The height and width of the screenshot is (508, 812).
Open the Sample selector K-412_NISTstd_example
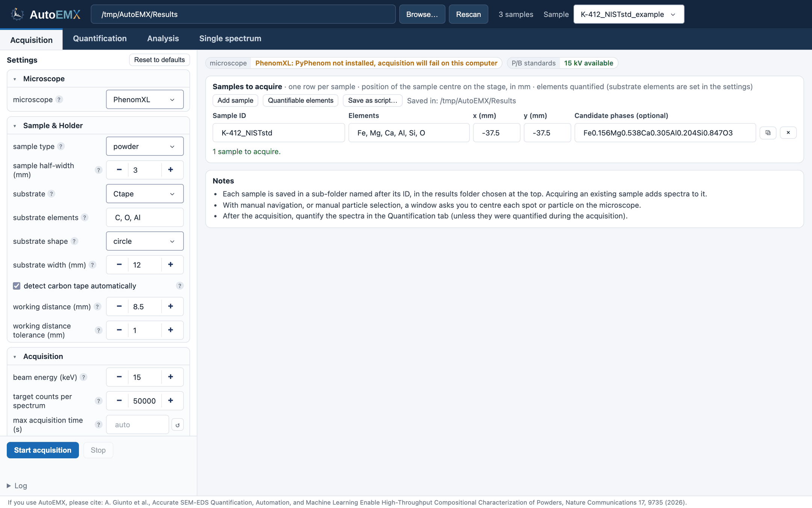629,14
